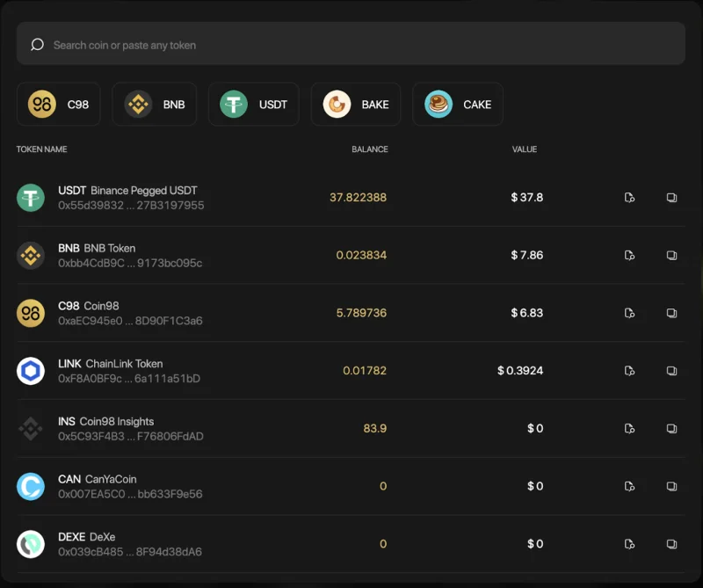Copy the Coin98 Insights address
The height and width of the screenshot is (588, 703).
[x=671, y=428]
